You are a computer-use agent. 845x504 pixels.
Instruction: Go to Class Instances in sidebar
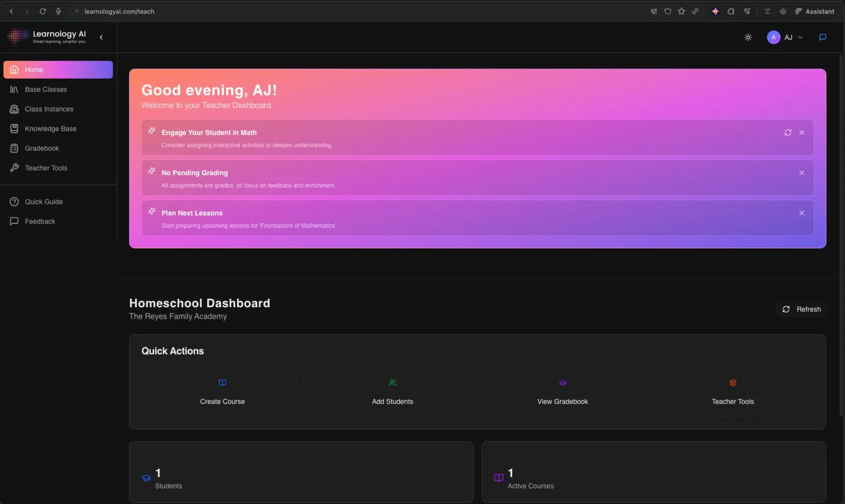(x=58, y=109)
